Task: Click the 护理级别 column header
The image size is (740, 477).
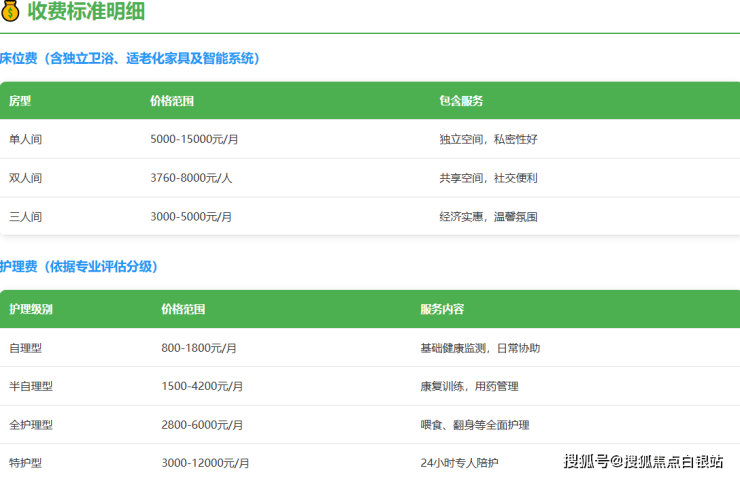Action: pyautogui.click(x=31, y=309)
